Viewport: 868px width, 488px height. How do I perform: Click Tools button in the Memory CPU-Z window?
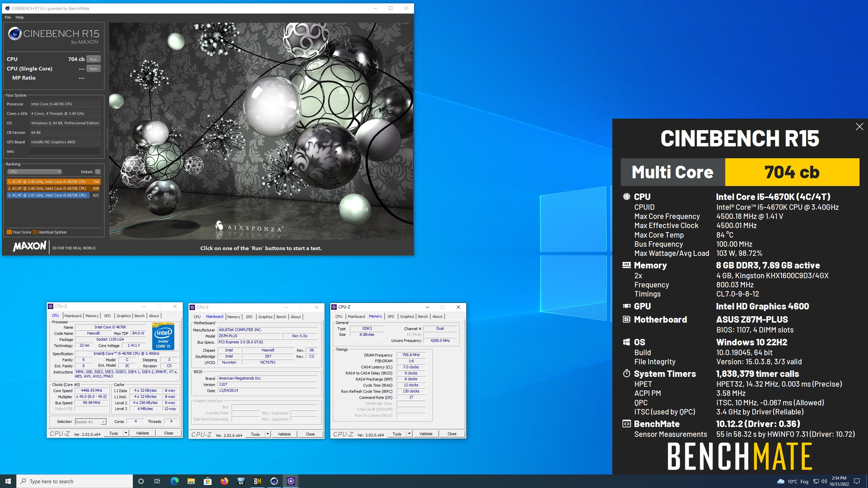pyautogui.click(x=397, y=434)
